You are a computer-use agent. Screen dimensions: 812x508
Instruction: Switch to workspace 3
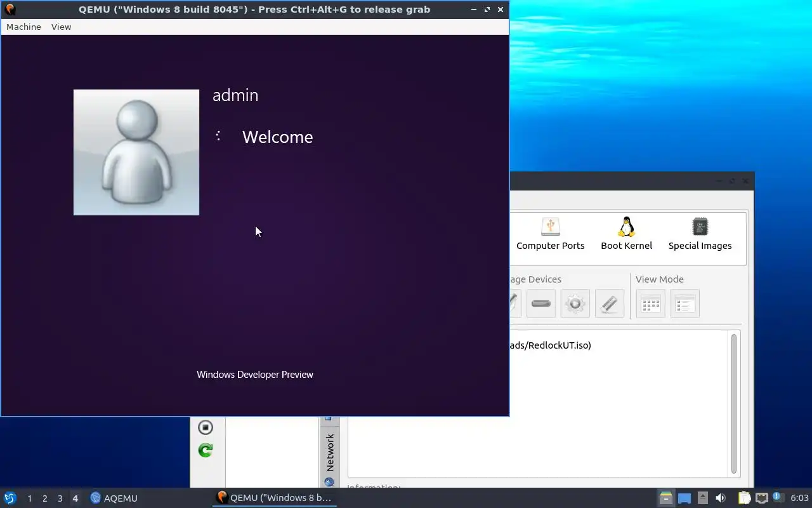point(60,498)
